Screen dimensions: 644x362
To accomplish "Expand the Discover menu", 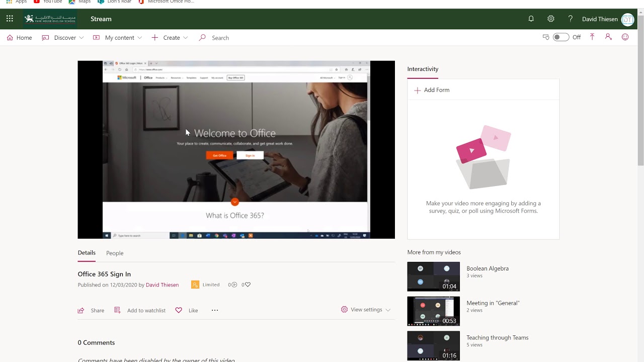I will pyautogui.click(x=63, y=38).
